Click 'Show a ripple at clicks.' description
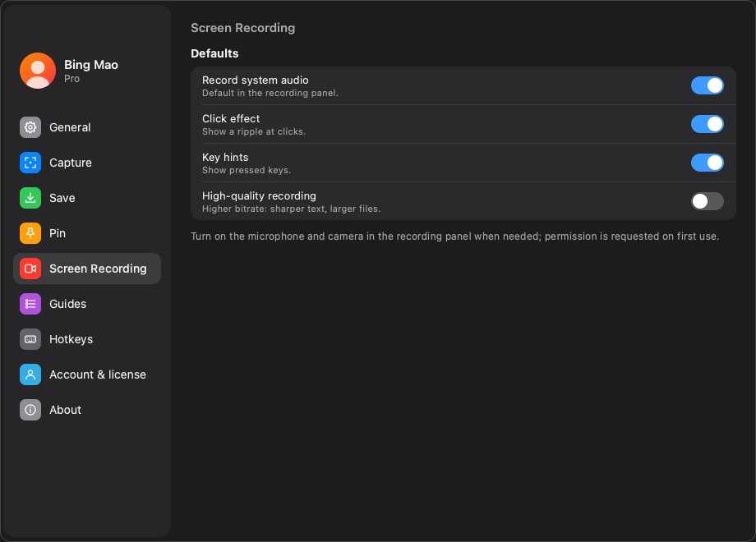756x542 pixels. [254, 131]
